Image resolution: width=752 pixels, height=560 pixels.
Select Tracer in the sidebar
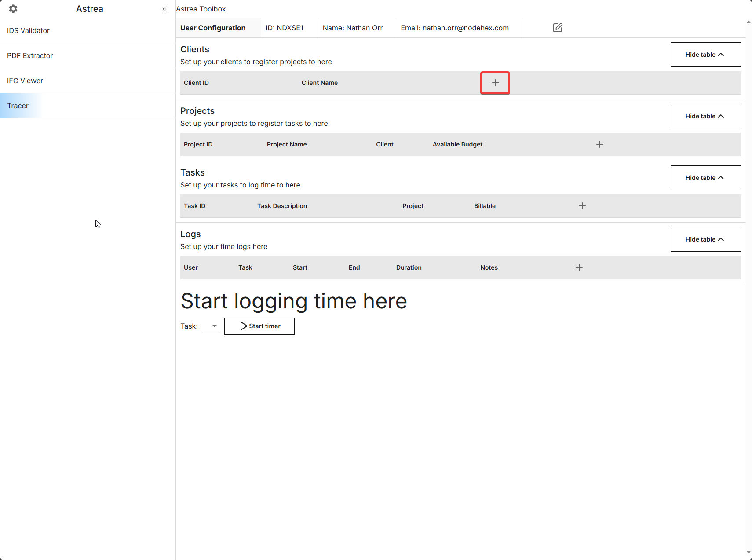(x=18, y=106)
